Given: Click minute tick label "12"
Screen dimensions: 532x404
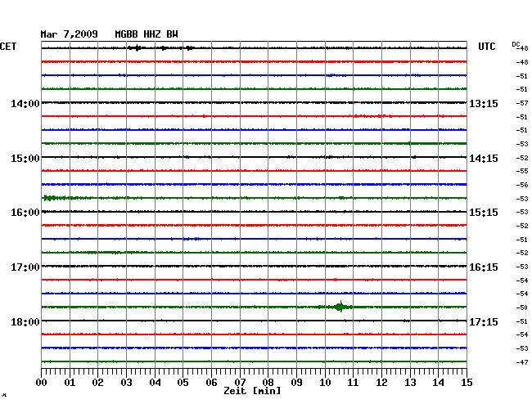Looking at the screenshot, I should pyautogui.click(x=381, y=383).
